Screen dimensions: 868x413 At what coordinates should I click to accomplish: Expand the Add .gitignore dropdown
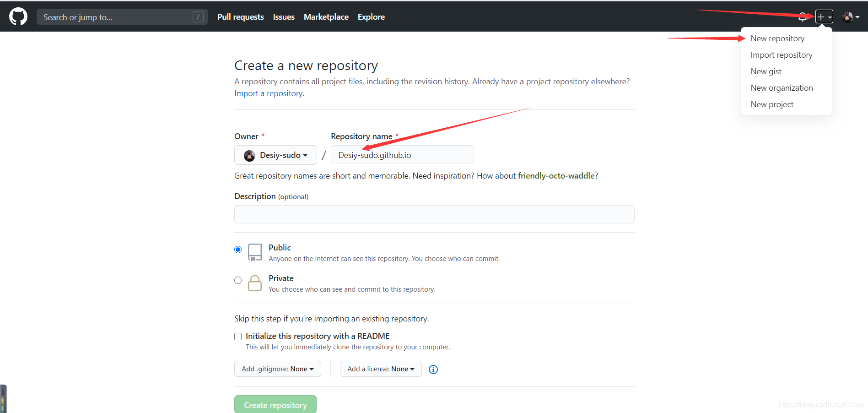tap(278, 369)
